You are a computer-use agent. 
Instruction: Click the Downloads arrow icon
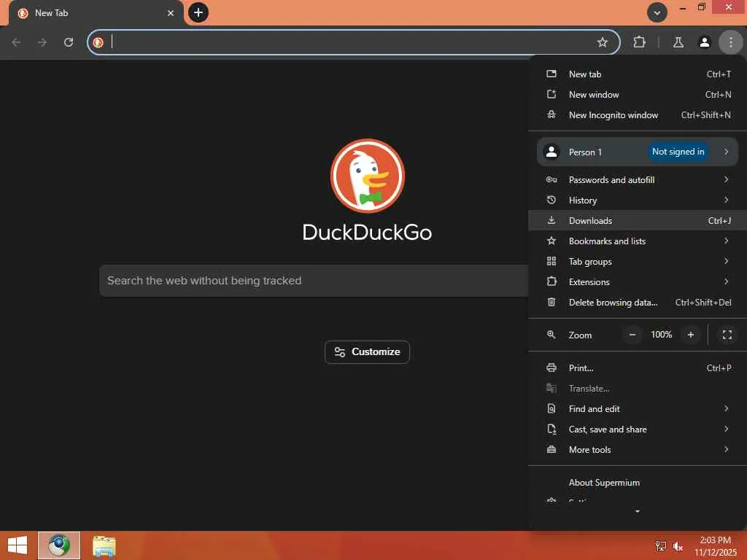[551, 220]
